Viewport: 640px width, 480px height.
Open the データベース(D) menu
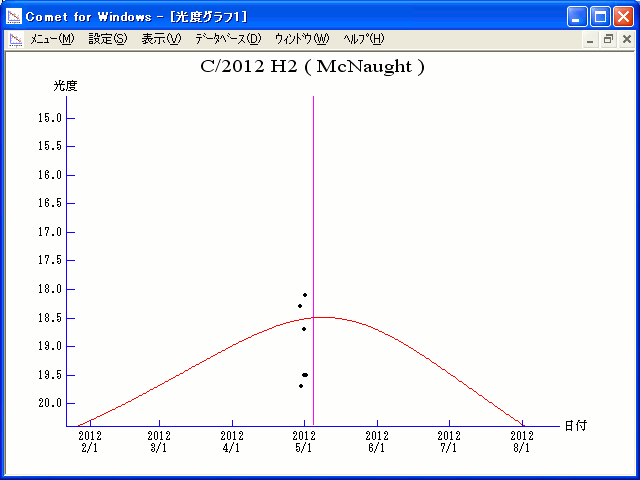[228, 39]
